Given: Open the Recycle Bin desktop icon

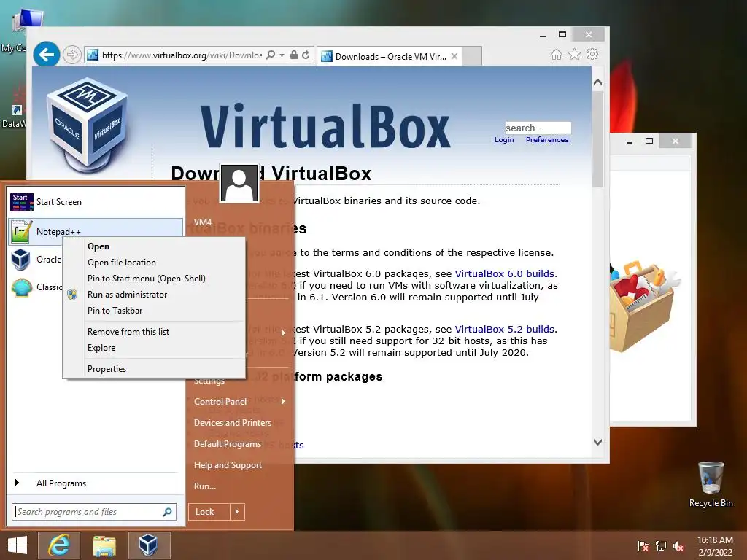Looking at the screenshot, I should click(711, 484).
